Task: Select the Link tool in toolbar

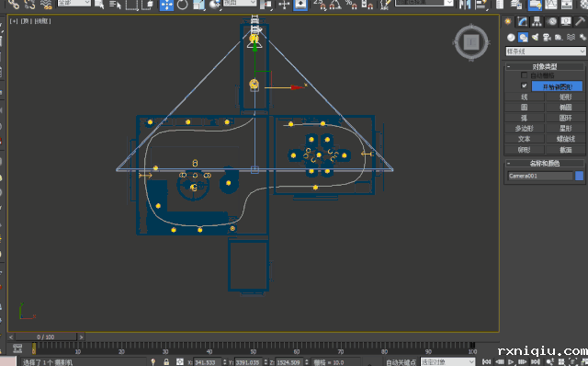Action: tap(14, 4)
